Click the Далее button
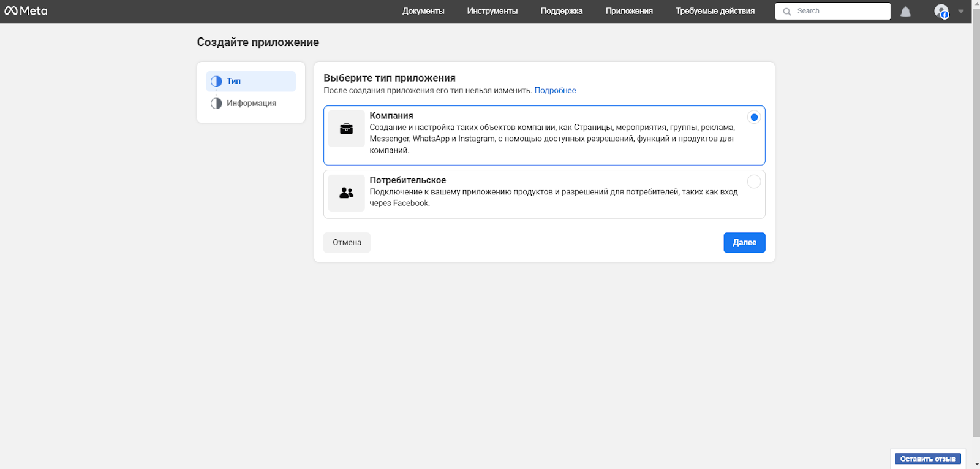Viewport: 980px width, 469px height. click(744, 242)
